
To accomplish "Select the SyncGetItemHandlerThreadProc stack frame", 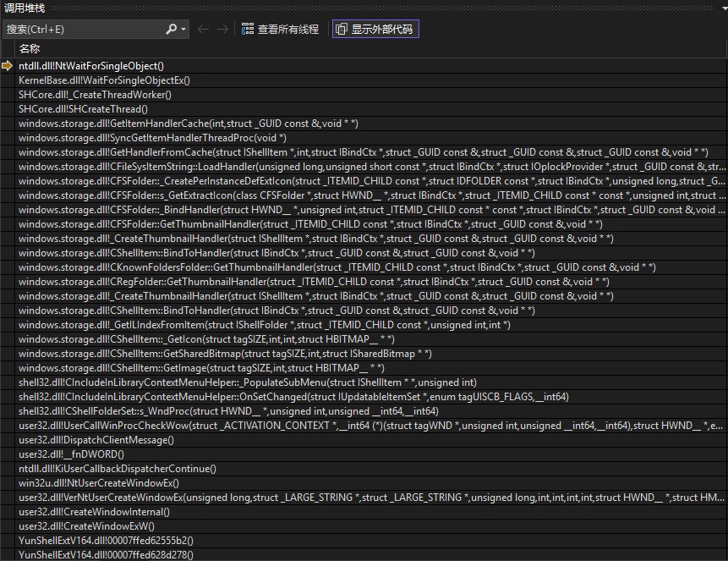I will (152, 138).
